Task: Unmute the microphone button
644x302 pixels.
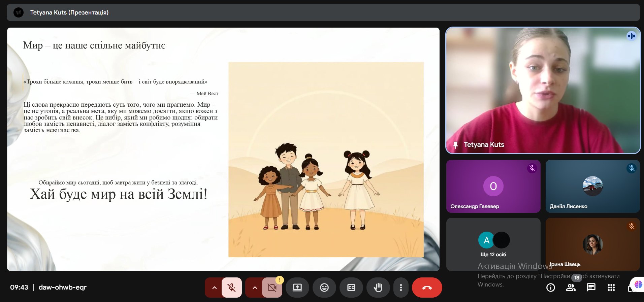Action: point(231,288)
